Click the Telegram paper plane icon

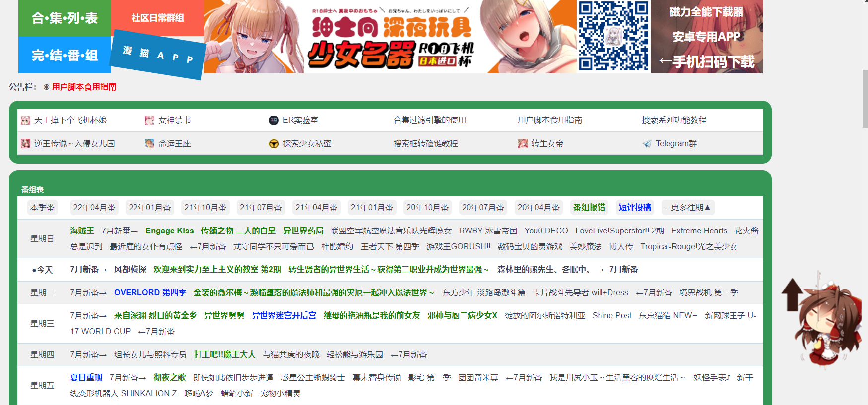click(x=647, y=144)
